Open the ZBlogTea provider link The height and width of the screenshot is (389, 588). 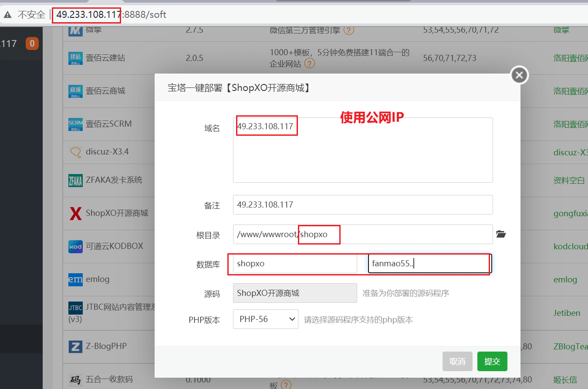[x=571, y=346]
